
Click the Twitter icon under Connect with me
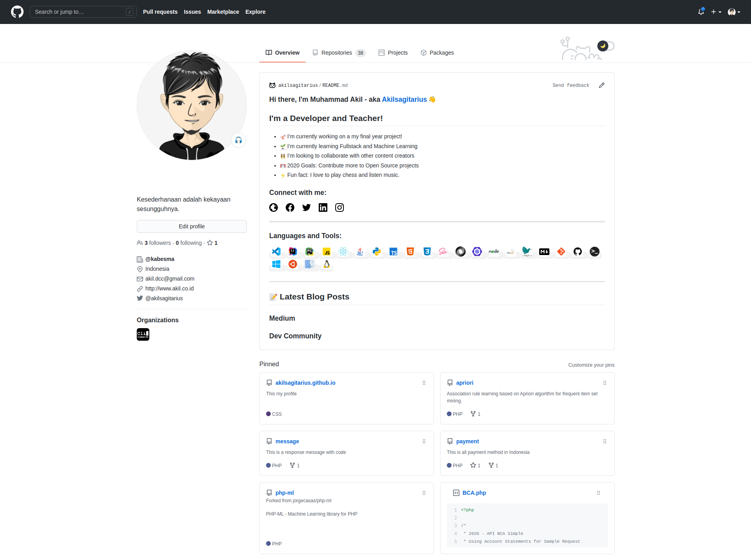[x=307, y=207]
